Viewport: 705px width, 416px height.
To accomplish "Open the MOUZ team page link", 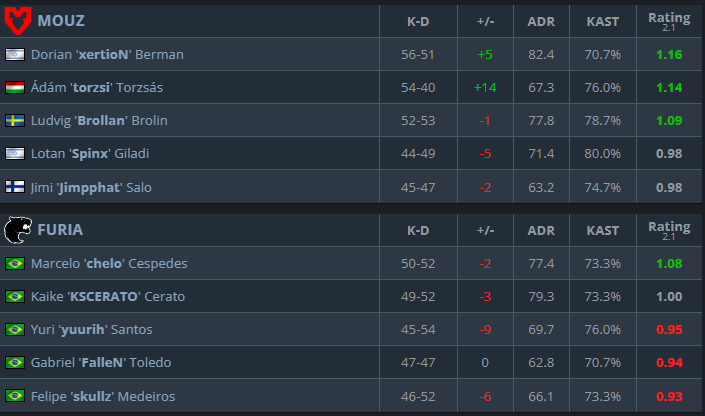I will tap(61, 21).
